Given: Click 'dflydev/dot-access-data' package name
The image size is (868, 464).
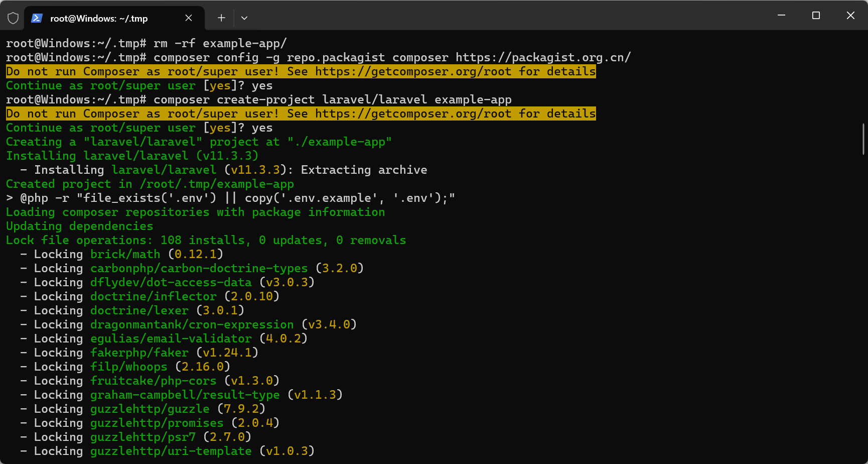Looking at the screenshot, I should pos(171,282).
